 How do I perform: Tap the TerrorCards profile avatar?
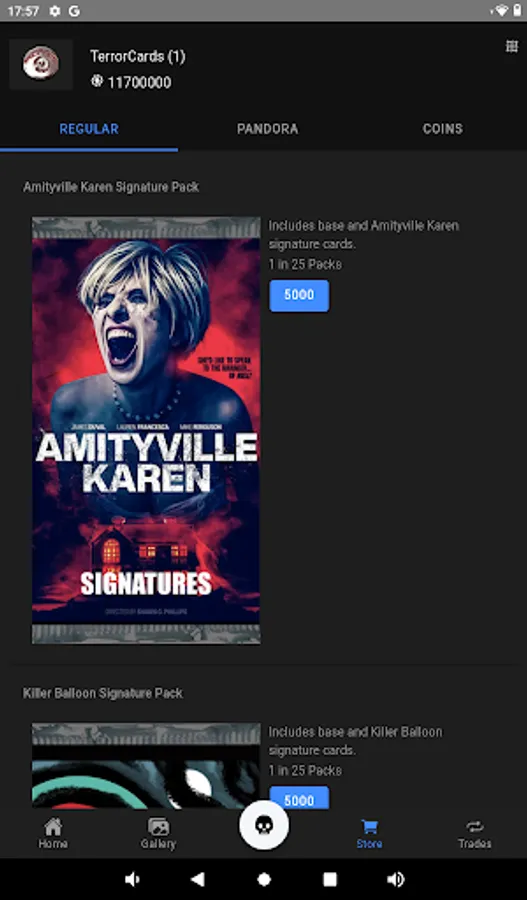41,64
